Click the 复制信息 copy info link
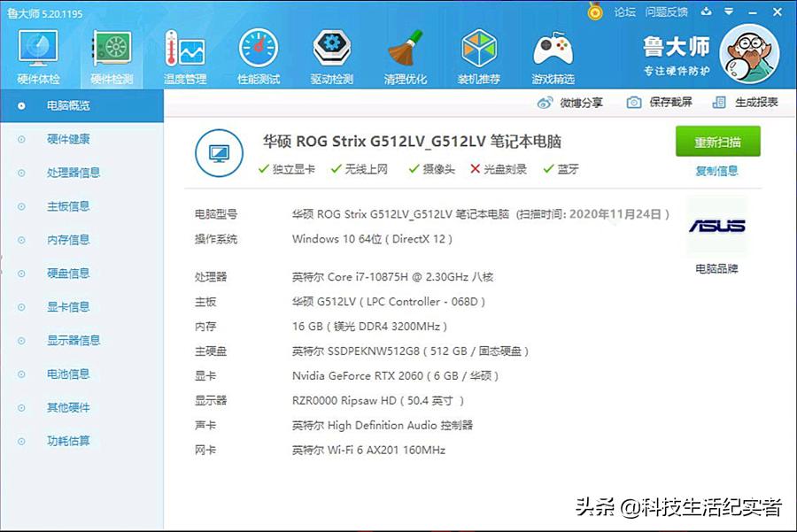Image resolution: width=797 pixels, height=532 pixels. click(718, 170)
